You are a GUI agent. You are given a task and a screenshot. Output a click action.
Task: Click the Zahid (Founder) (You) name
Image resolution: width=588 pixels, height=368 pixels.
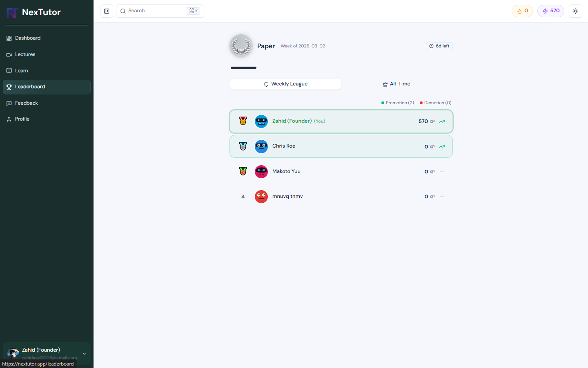tap(299, 121)
